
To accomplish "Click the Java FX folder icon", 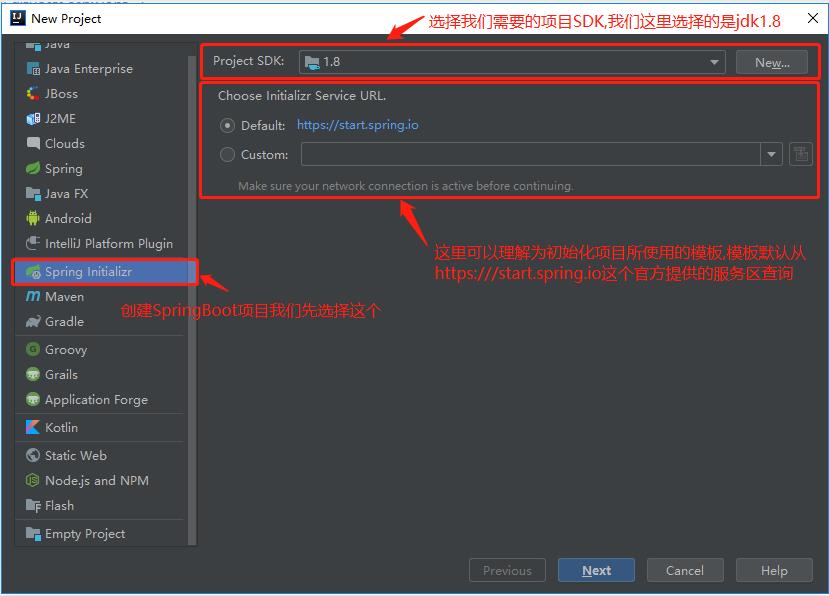I will point(33,194).
